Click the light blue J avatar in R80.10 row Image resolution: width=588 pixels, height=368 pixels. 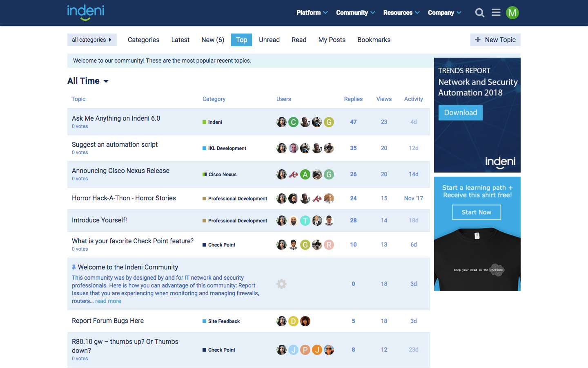[293, 350]
